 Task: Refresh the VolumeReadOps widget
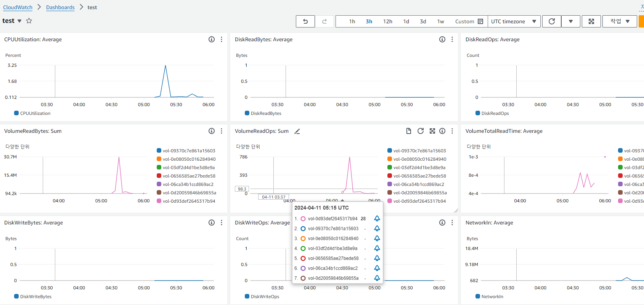pos(421,131)
